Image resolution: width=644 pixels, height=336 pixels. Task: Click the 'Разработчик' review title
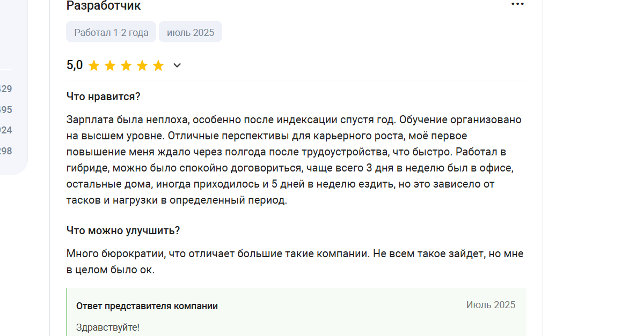(104, 5)
